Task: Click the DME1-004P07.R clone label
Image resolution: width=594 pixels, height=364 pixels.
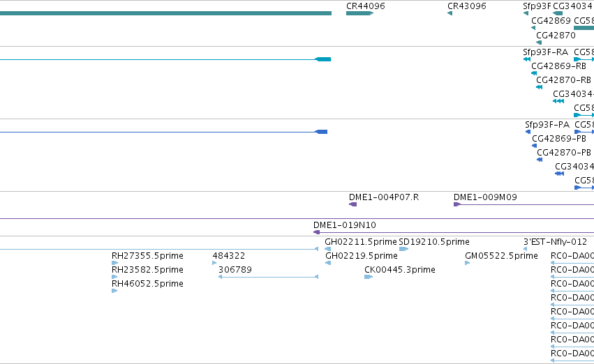Action: [384, 197]
